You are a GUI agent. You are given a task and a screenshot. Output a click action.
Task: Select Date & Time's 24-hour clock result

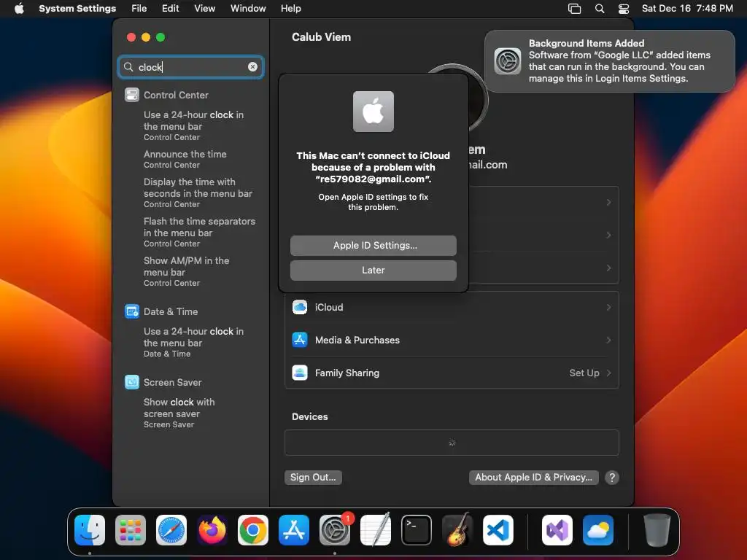[x=193, y=343]
